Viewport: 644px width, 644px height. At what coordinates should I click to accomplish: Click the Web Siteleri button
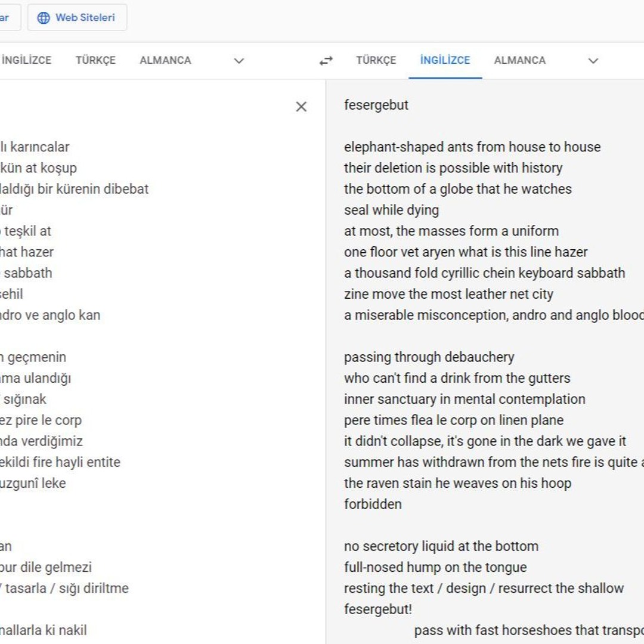(x=78, y=17)
